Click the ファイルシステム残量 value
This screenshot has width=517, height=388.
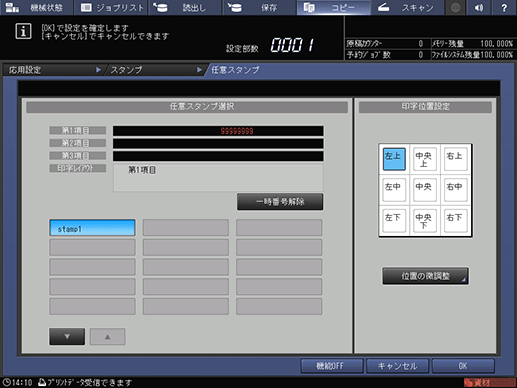click(x=496, y=55)
